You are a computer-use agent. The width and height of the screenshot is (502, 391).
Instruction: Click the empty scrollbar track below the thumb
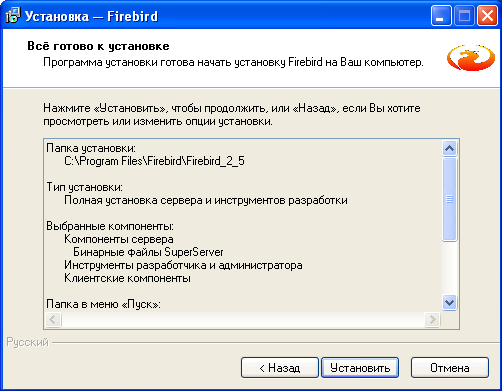coord(449,268)
